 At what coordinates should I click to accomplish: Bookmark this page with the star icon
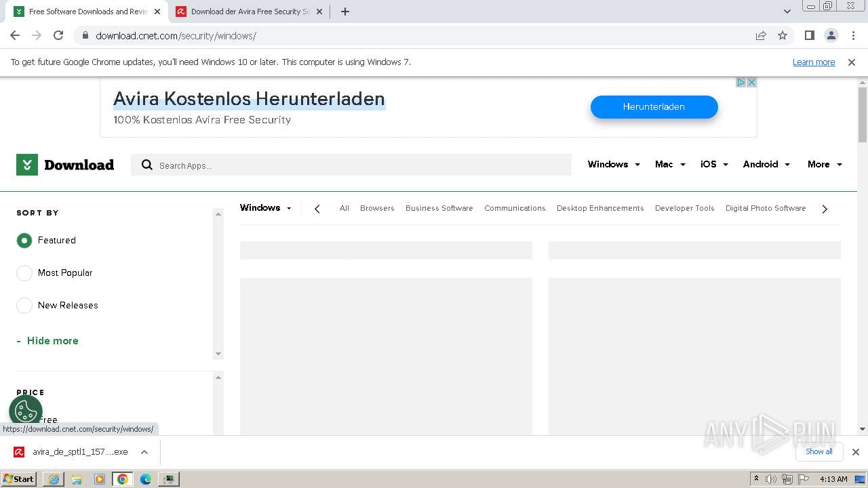(783, 35)
